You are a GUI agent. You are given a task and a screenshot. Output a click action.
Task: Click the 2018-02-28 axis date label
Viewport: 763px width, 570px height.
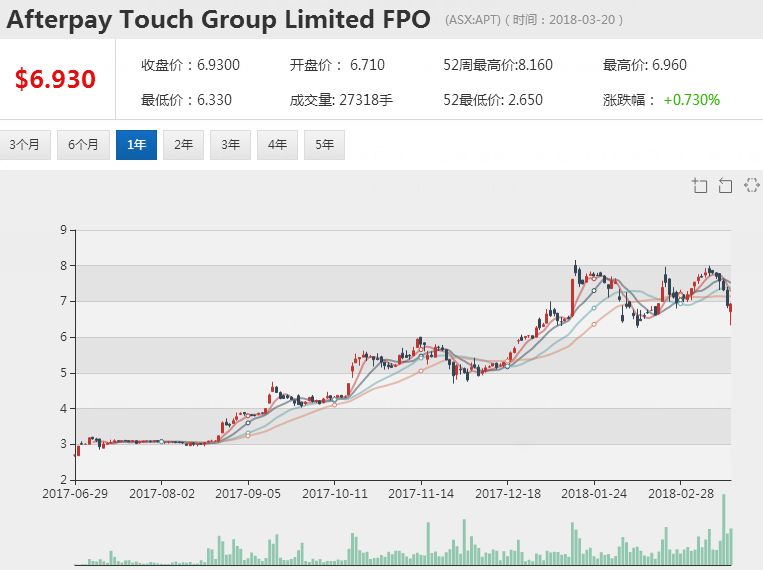tap(681, 494)
